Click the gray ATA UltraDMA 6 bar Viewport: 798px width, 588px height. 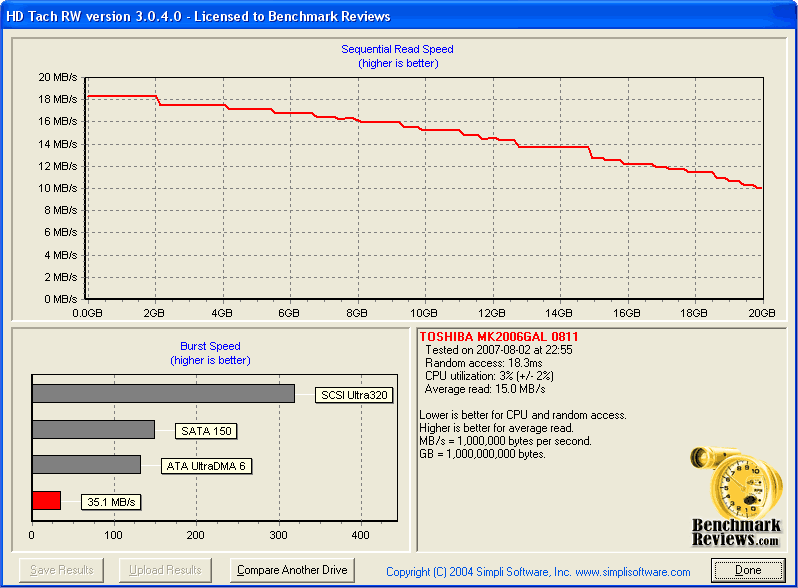[x=87, y=464]
